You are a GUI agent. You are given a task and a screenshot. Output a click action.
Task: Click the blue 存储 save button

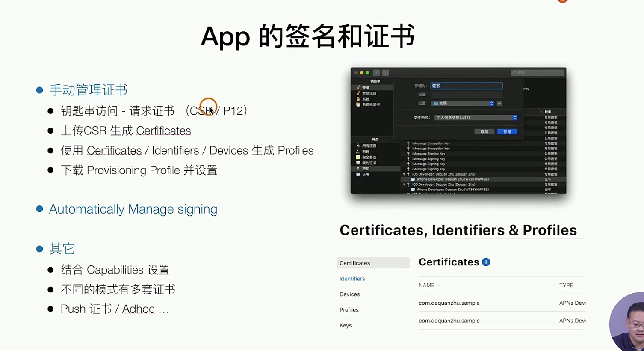coord(507,131)
